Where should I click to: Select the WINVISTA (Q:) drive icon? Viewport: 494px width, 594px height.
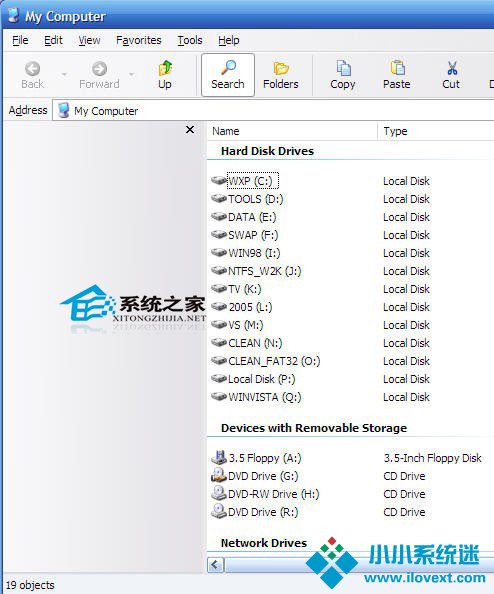click(x=219, y=397)
